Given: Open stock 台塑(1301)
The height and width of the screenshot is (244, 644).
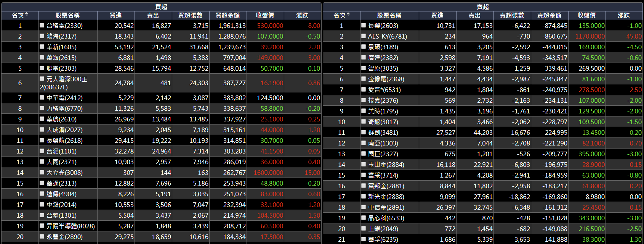Looking at the screenshot, I should [61, 215].
